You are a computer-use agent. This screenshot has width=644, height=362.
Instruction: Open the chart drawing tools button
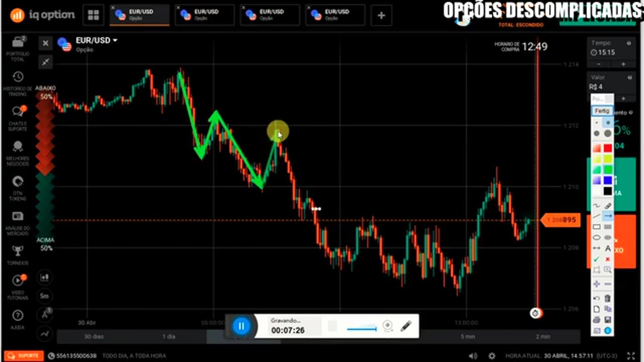click(45, 315)
